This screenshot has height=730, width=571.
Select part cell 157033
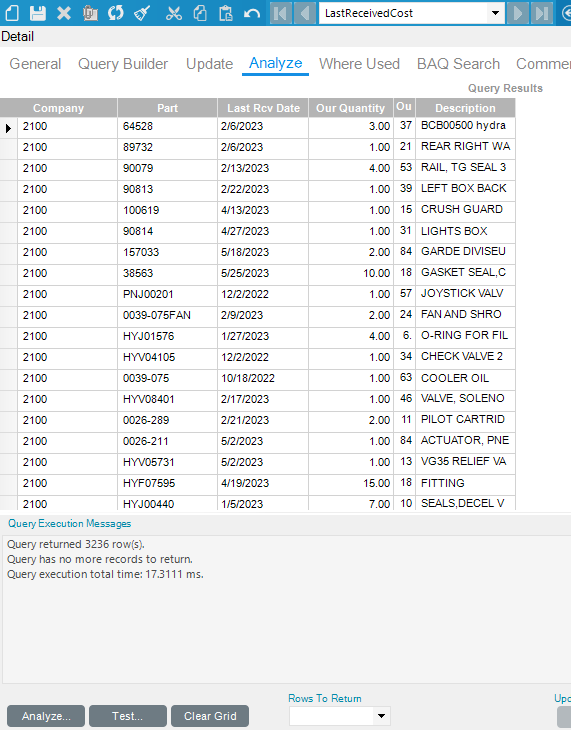coord(167,252)
